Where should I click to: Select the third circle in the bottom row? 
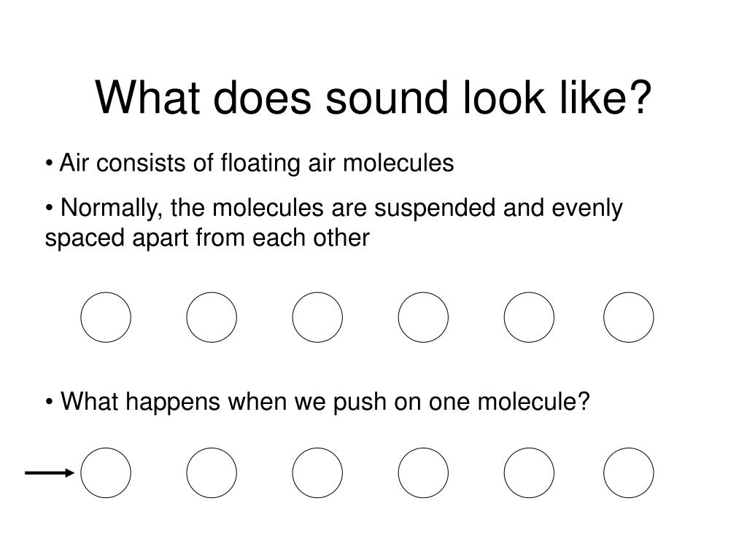tap(317, 472)
